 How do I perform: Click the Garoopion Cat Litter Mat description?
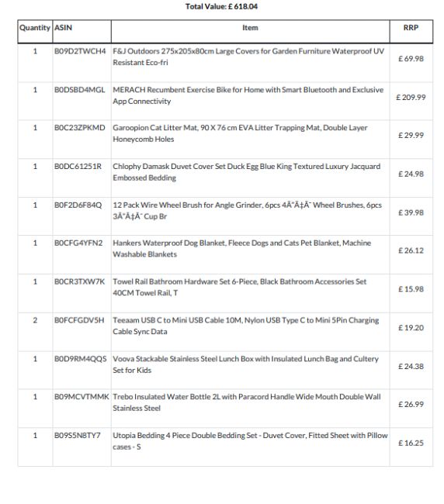pos(240,133)
